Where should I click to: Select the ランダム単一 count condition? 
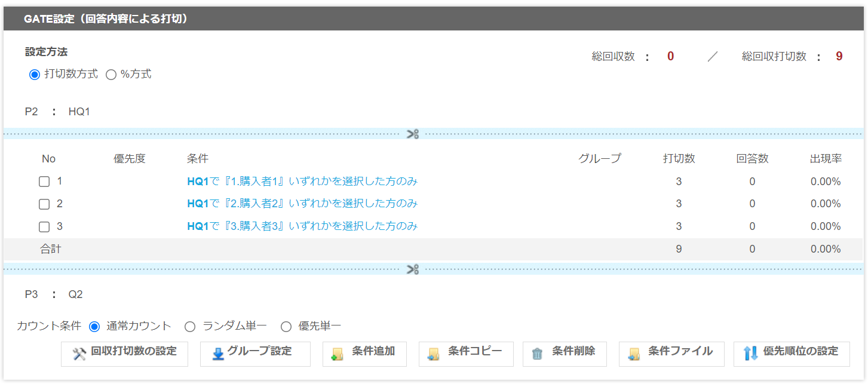coord(190,327)
